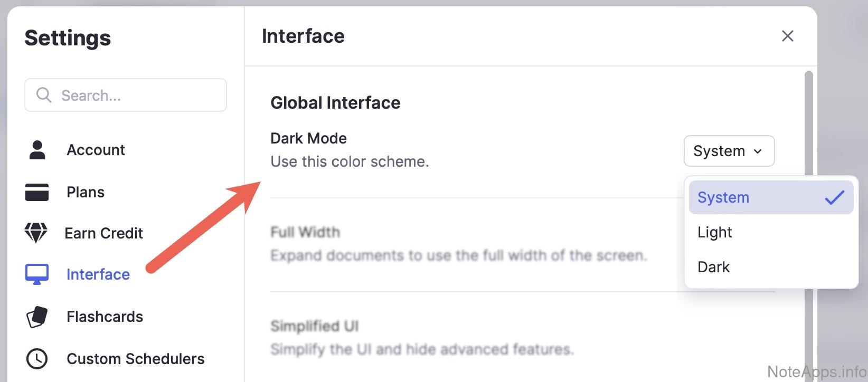Open the Account settings section
The image size is (868, 382).
(96, 150)
